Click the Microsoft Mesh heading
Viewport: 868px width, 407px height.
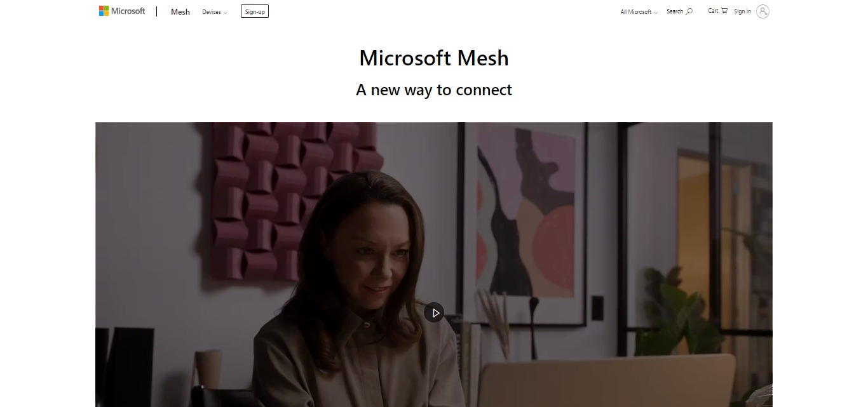point(434,58)
